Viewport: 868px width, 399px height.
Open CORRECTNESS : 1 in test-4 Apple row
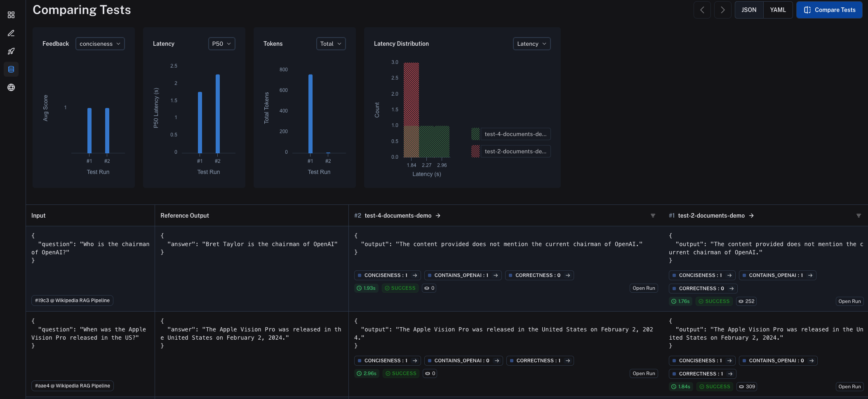pos(540,361)
